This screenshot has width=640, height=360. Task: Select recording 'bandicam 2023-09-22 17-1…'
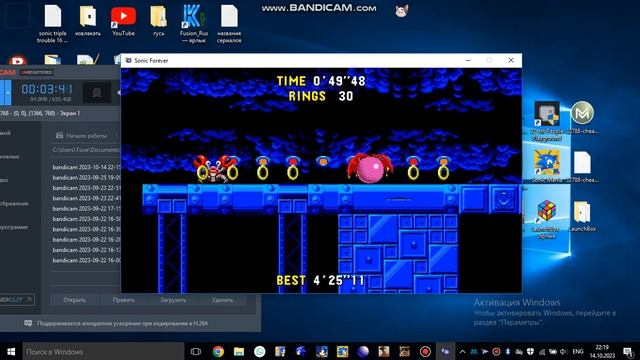point(86,209)
